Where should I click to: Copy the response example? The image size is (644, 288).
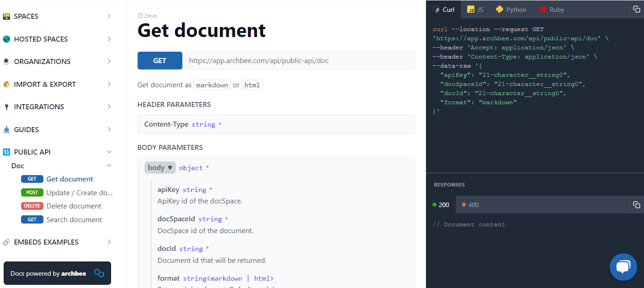pos(636,204)
